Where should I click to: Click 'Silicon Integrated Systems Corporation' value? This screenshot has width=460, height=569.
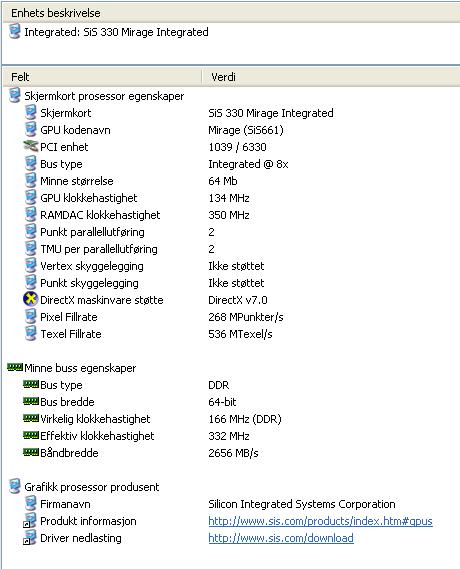[302, 504]
